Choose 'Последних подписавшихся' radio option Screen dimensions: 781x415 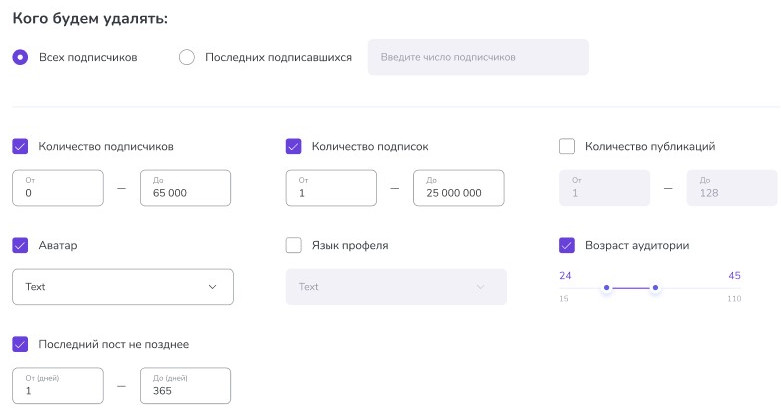pos(187,57)
